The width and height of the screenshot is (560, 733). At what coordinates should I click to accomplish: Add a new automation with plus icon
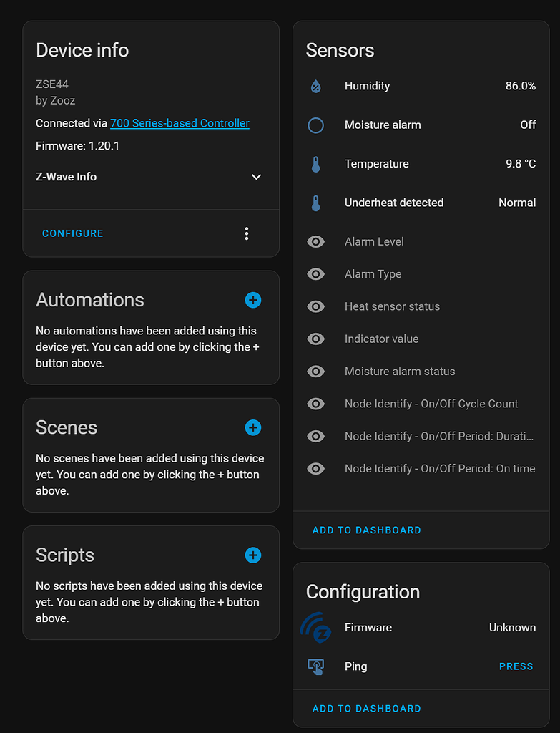point(252,300)
